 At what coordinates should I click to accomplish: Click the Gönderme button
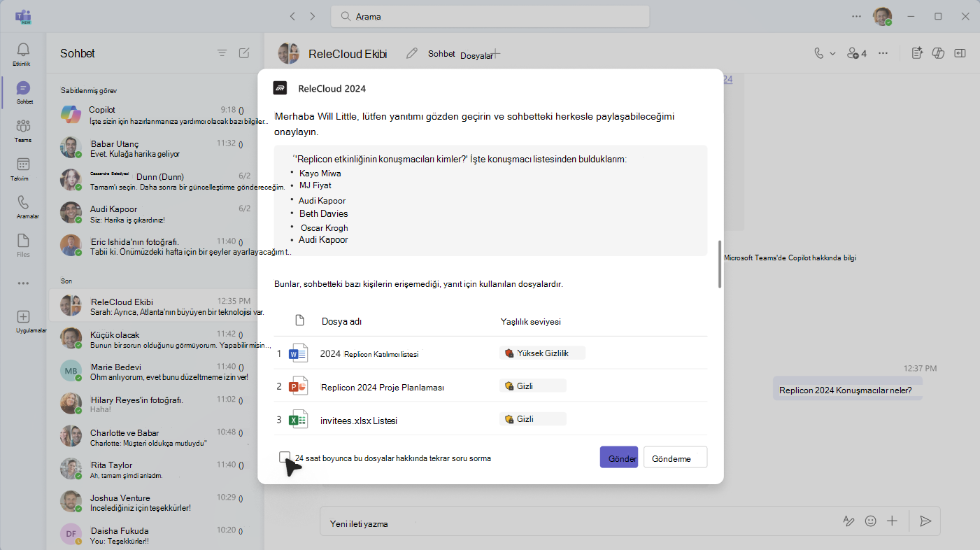tap(675, 458)
